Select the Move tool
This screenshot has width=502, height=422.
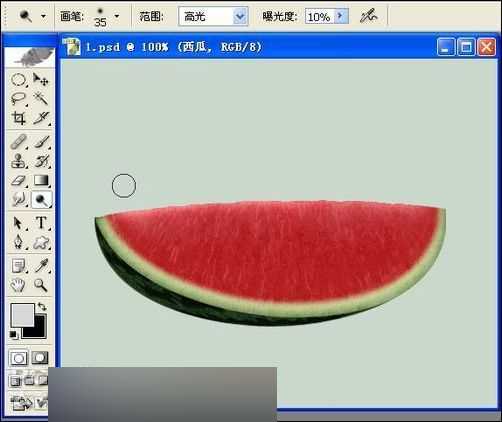[x=41, y=80]
